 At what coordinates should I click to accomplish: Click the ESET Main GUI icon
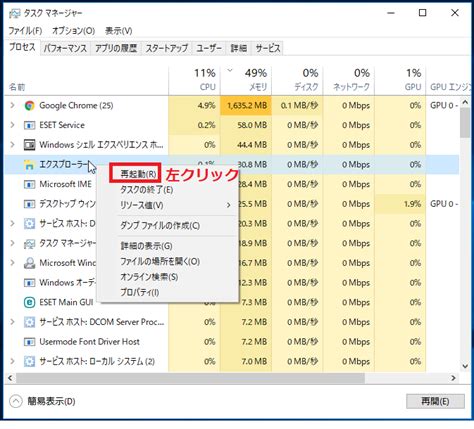coord(29,302)
